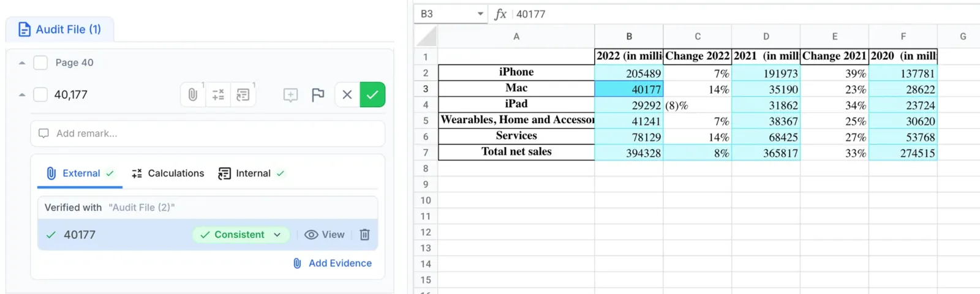Select column D header

(x=766, y=36)
